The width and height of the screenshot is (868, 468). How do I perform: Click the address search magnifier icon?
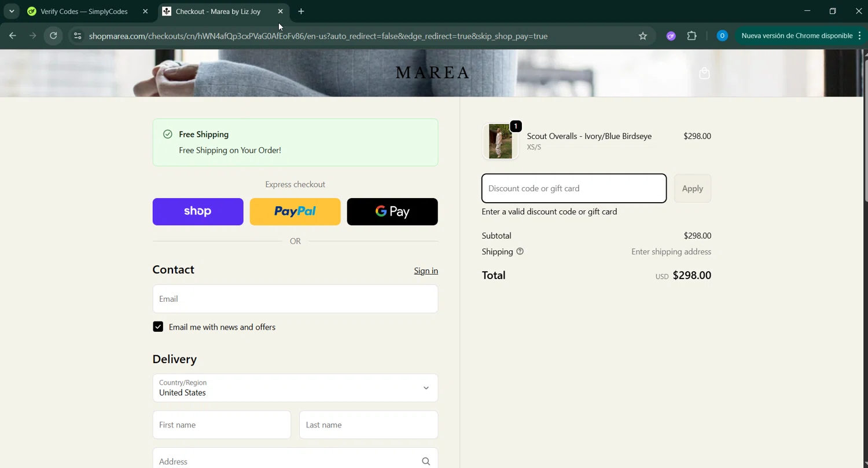click(426, 462)
